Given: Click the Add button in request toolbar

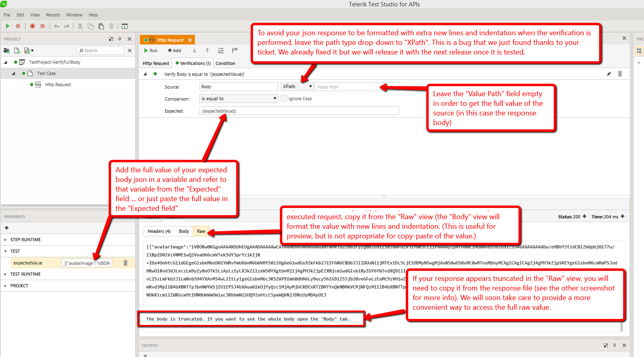Looking at the screenshot, I should pos(174,50).
